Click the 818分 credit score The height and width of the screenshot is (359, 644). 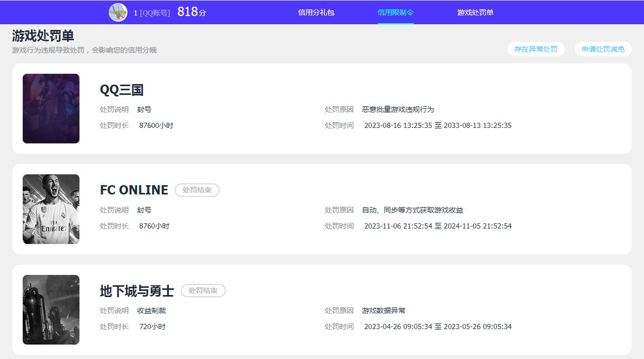[191, 12]
